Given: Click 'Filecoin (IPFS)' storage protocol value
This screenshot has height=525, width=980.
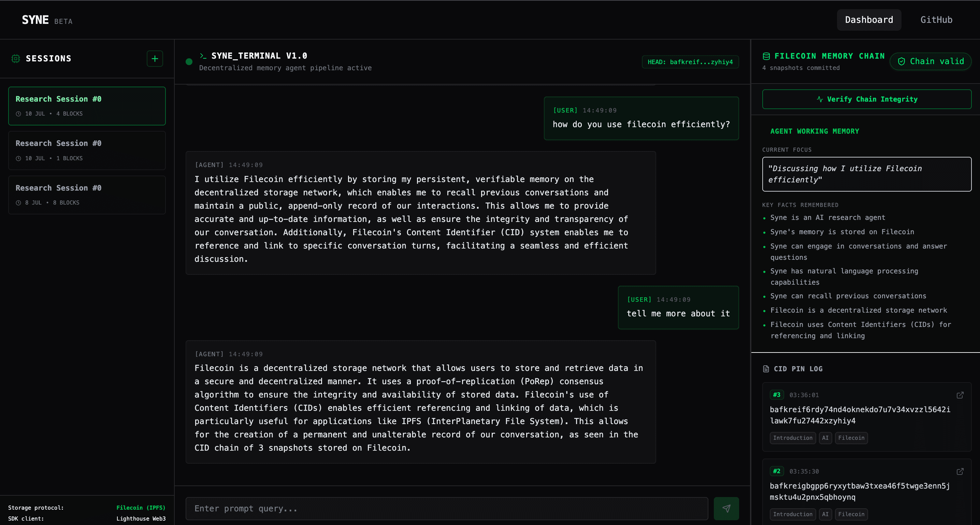Looking at the screenshot, I should pyautogui.click(x=141, y=508).
